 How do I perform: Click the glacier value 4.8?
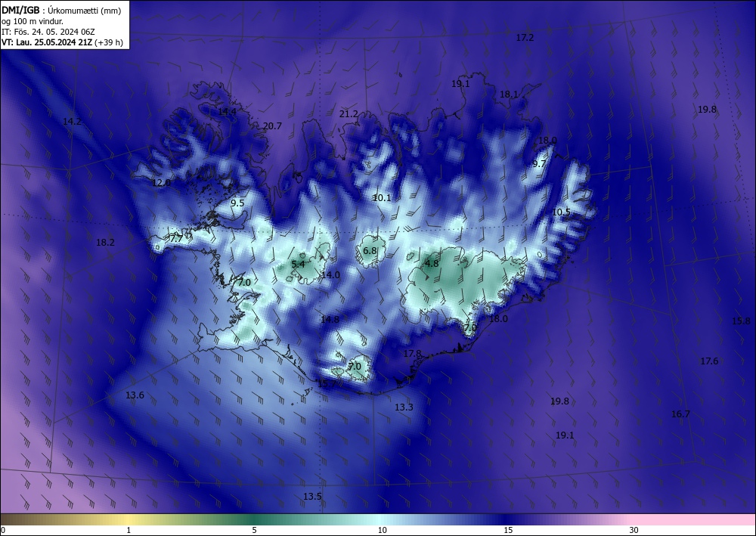432,264
